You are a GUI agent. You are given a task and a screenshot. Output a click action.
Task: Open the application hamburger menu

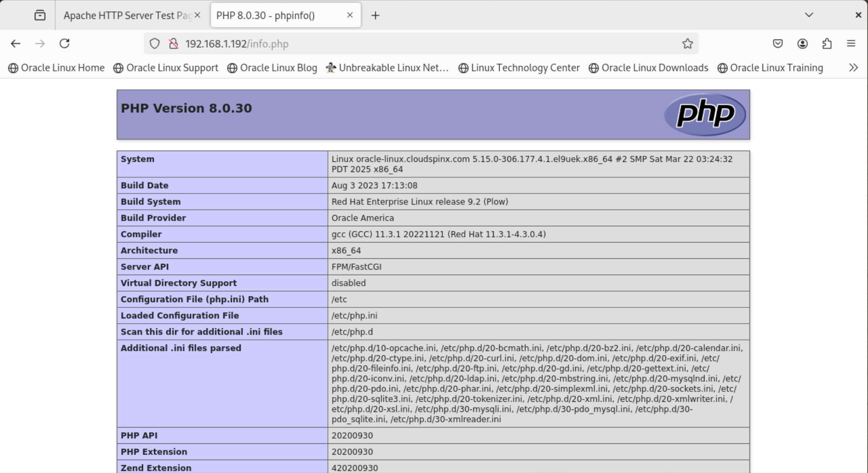pos(852,43)
